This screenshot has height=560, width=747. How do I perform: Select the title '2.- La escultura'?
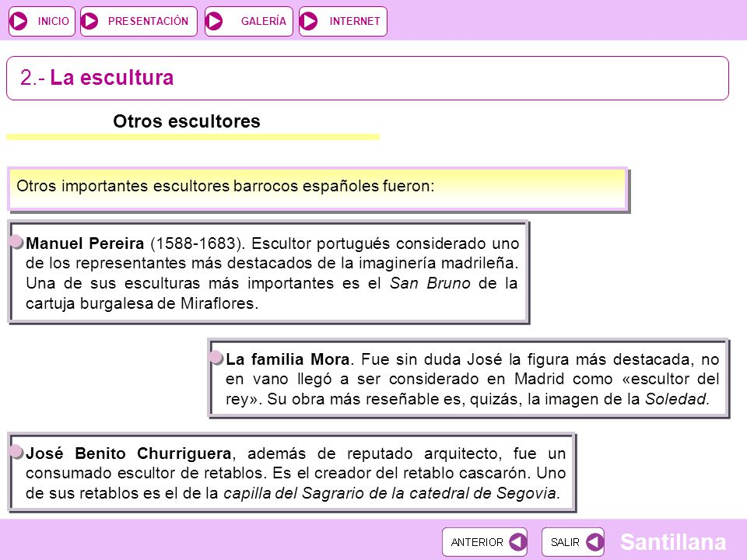96,78
